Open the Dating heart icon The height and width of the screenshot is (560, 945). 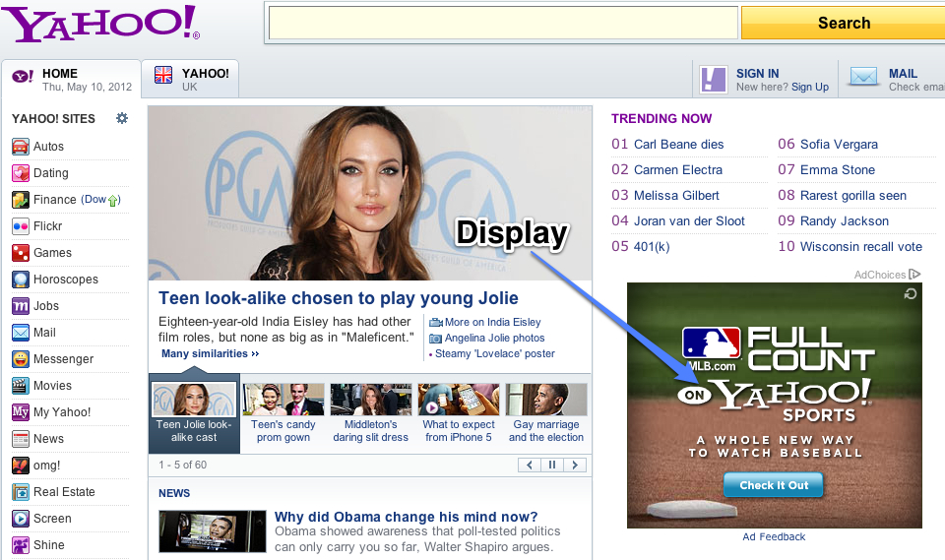[21, 173]
